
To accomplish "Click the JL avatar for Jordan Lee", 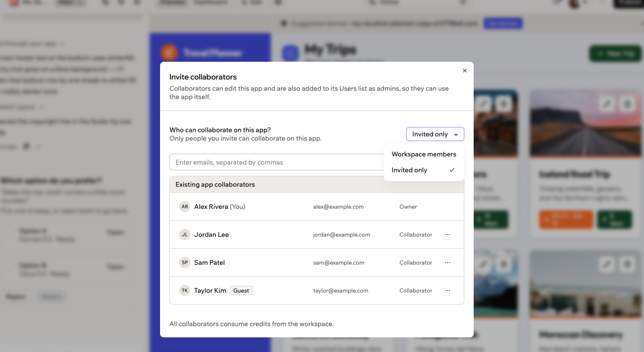I will coord(185,235).
